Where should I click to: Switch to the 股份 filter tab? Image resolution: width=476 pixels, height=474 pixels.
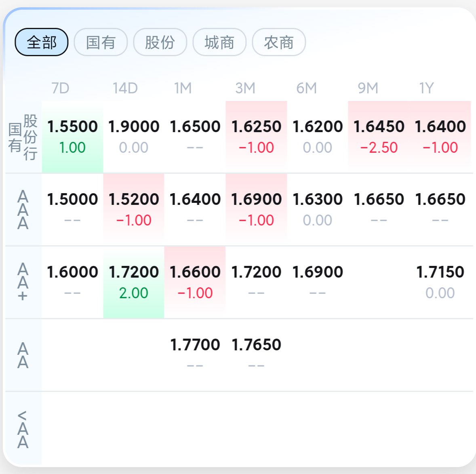(x=160, y=42)
